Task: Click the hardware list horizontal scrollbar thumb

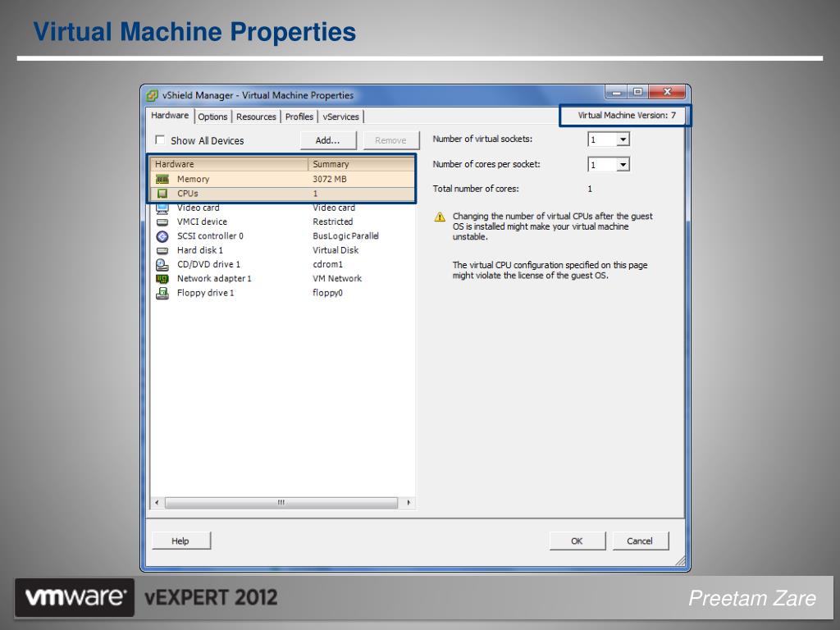Action: (281, 503)
